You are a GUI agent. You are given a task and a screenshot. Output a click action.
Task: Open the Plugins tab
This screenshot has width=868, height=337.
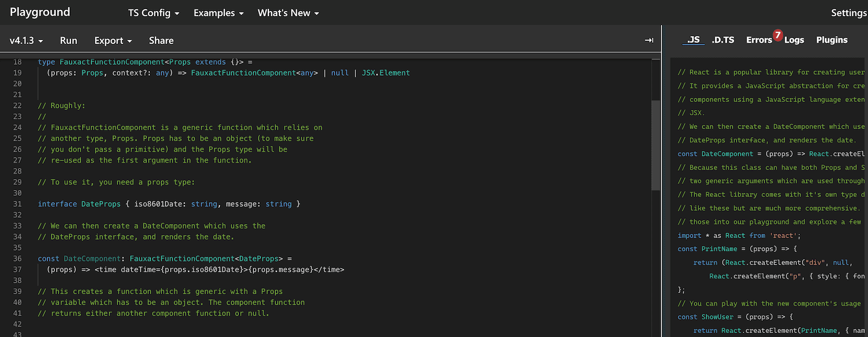pyautogui.click(x=832, y=39)
